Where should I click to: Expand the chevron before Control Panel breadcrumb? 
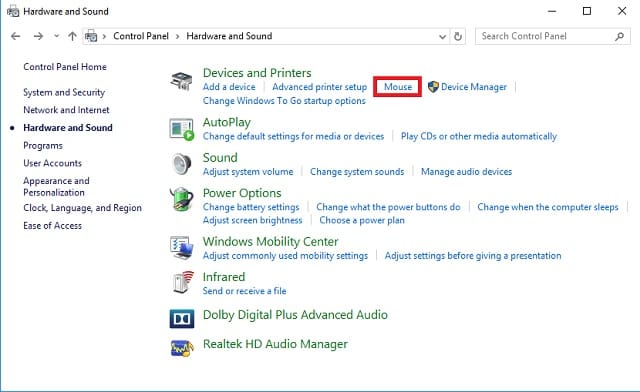coord(104,36)
